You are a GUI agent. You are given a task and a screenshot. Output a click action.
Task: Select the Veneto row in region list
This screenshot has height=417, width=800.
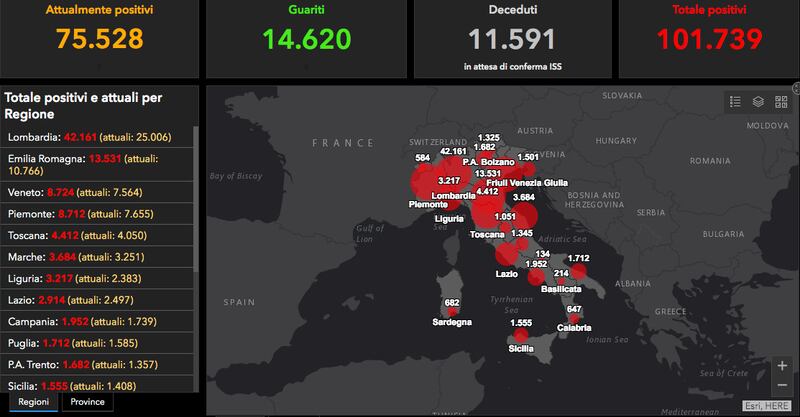[97, 192]
